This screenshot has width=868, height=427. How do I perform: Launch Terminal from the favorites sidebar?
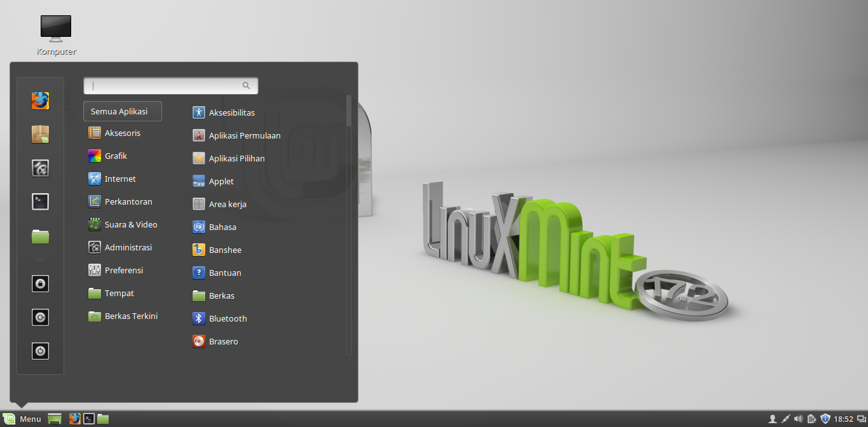click(40, 201)
